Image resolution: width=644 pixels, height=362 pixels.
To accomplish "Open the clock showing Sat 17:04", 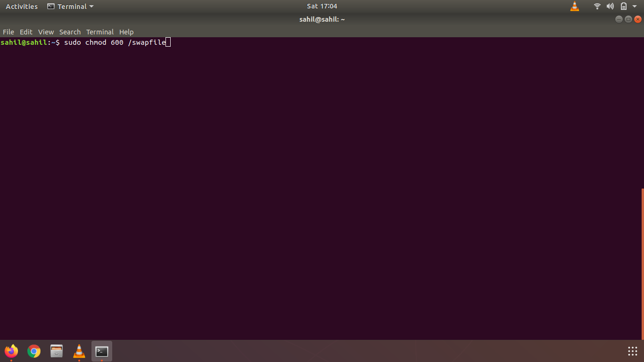I will tap(322, 7).
